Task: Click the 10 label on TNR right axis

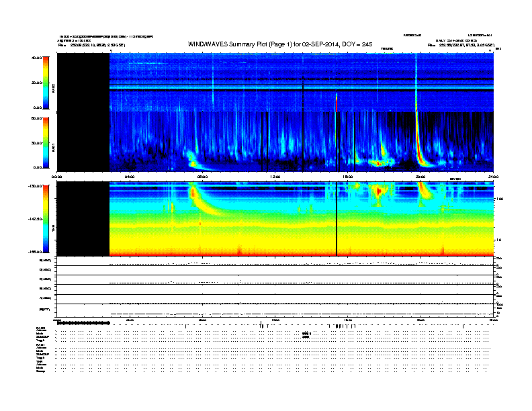Action: pyautogui.click(x=498, y=240)
